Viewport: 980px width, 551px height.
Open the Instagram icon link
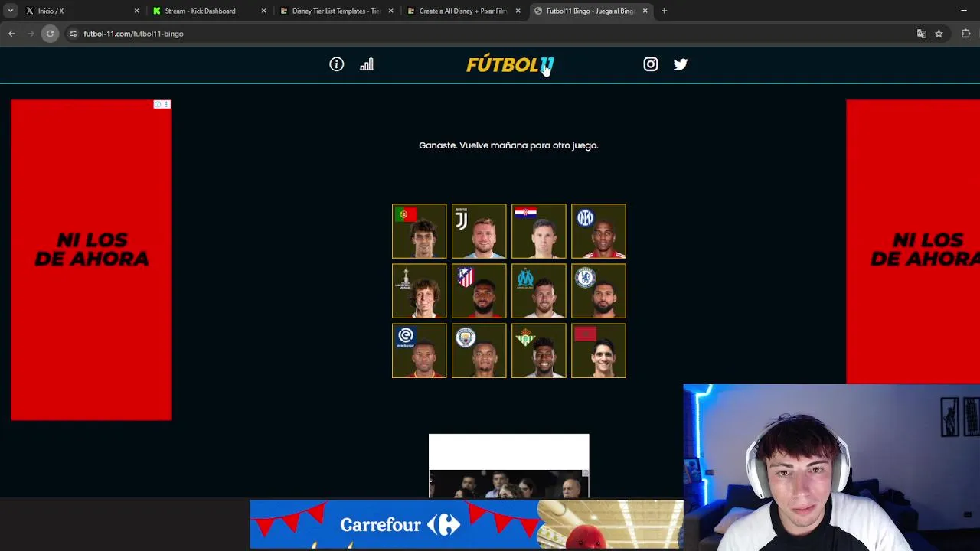coord(651,64)
